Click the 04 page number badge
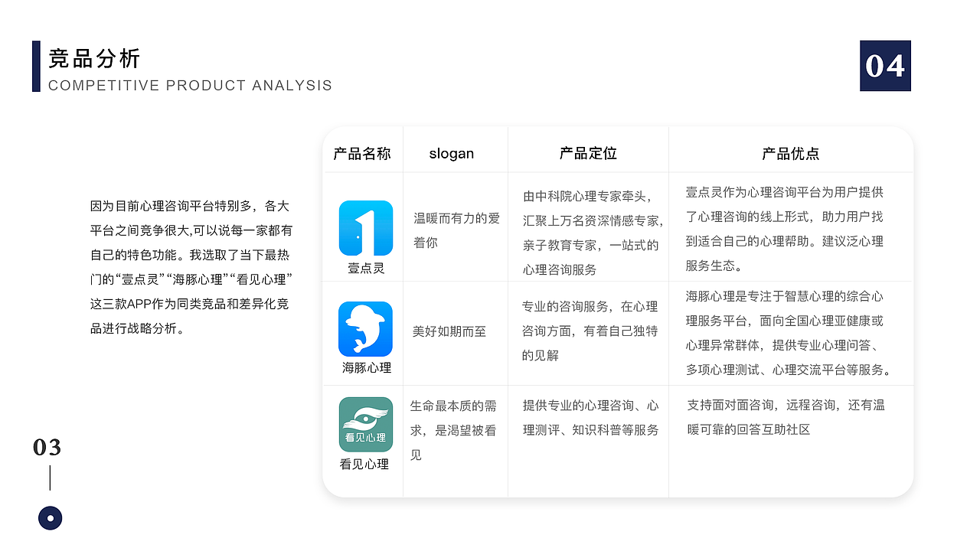 pyautogui.click(x=886, y=66)
